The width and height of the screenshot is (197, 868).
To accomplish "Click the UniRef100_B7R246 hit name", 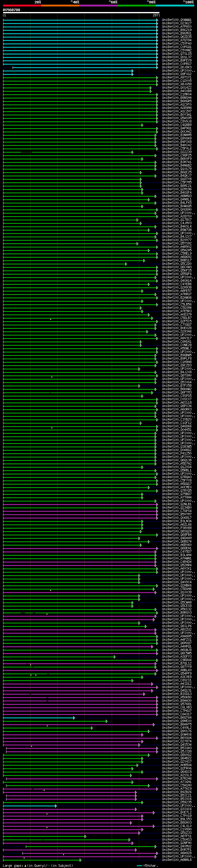I will (176, 778).
